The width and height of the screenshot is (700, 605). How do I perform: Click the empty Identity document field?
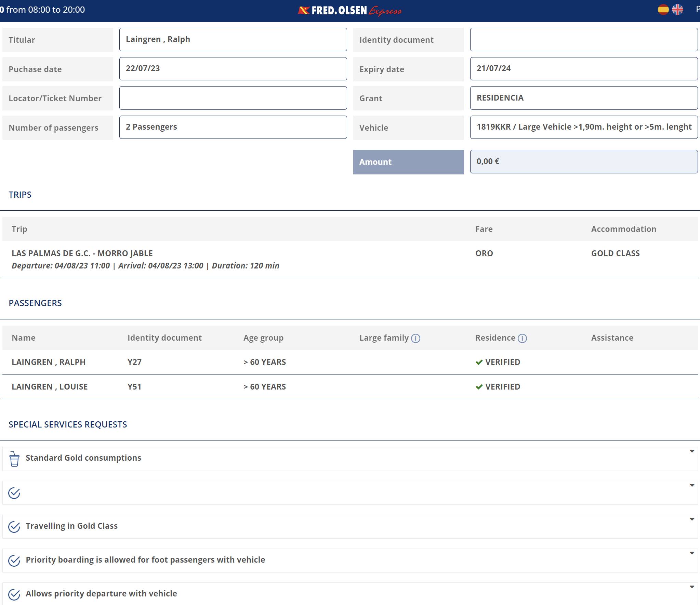click(x=583, y=40)
